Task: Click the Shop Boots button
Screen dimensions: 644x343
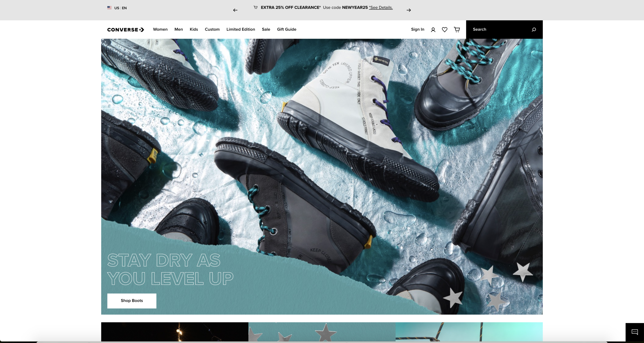Action: coord(132,300)
